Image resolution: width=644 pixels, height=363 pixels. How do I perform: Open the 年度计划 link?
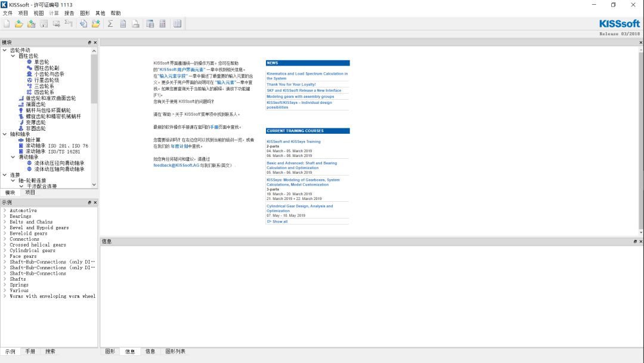[x=179, y=146]
